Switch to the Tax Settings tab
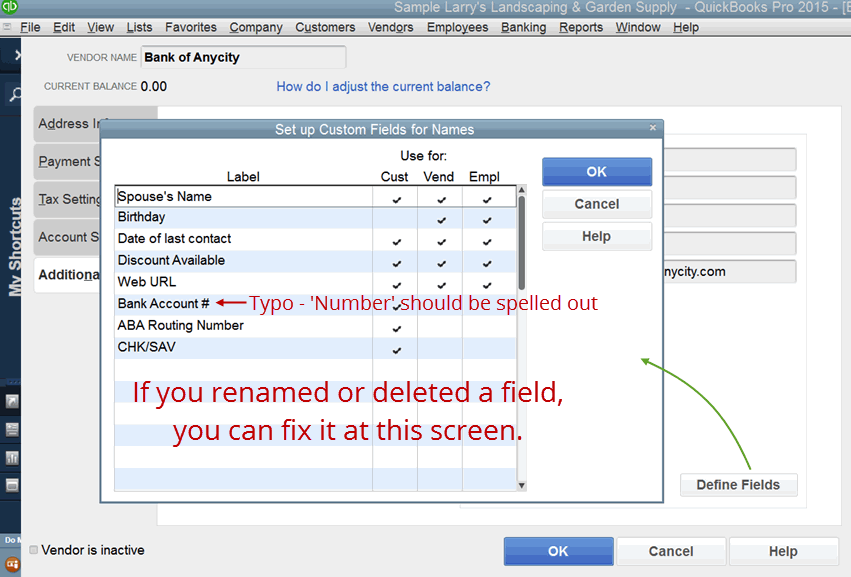 click(x=69, y=199)
